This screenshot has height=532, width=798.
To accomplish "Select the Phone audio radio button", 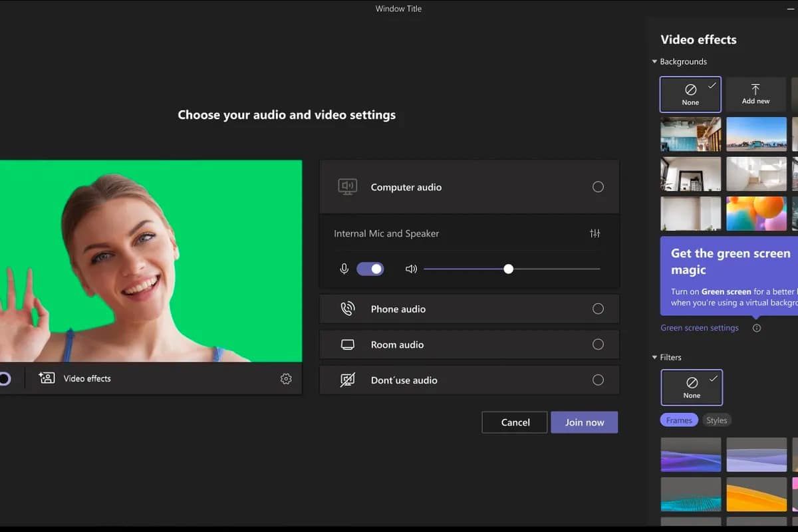I will [x=598, y=309].
